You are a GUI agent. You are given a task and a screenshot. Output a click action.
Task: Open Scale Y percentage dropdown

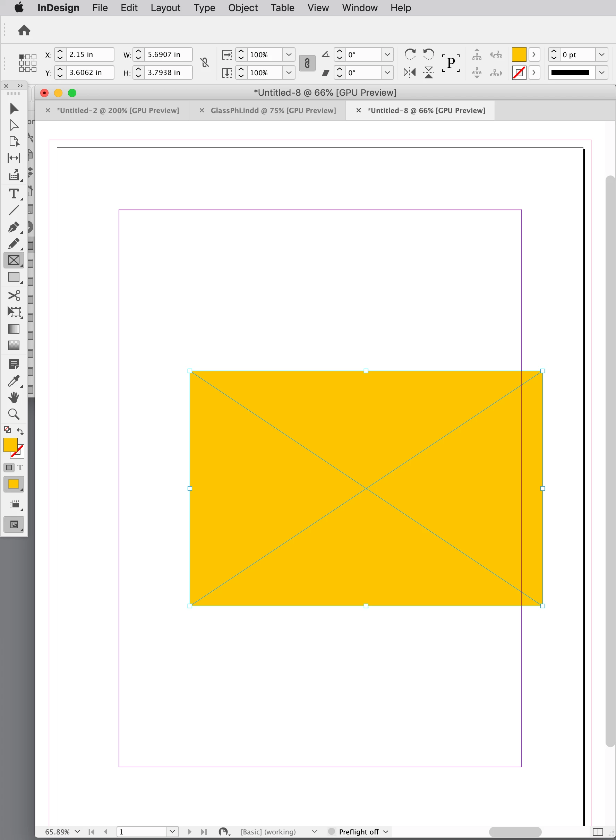coord(289,72)
